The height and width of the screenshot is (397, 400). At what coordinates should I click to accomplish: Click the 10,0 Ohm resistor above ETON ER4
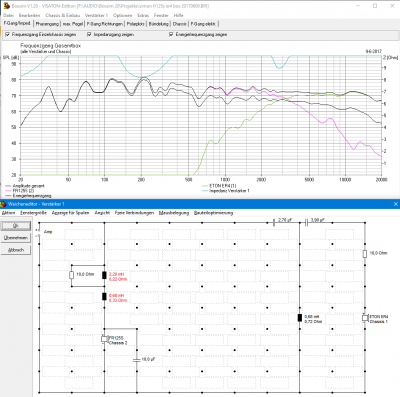click(x=365, y=254)
